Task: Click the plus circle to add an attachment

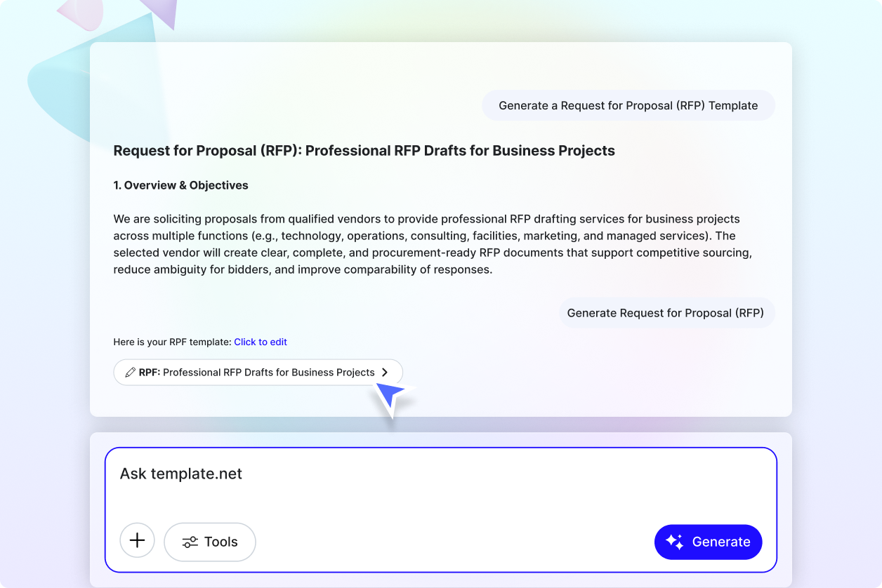Action: tap(137, 540)
